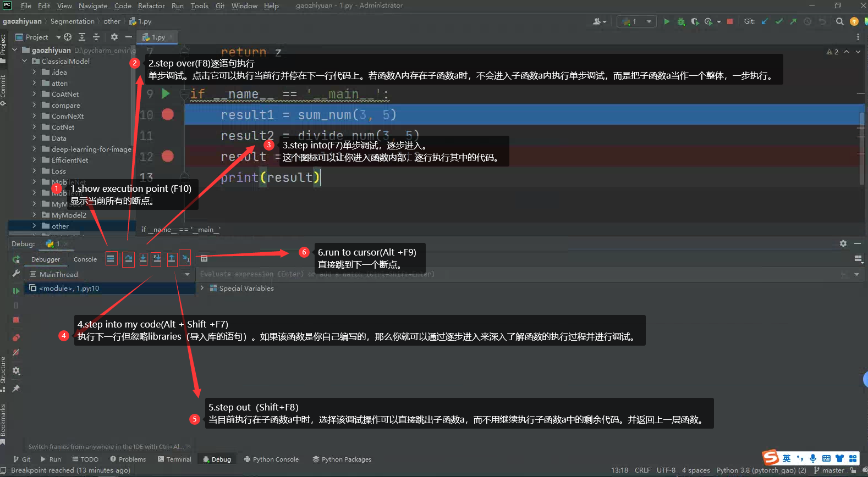Run the program with the green Run toolbar icon
The image size is (868, 477).
[x=667, y=21]
